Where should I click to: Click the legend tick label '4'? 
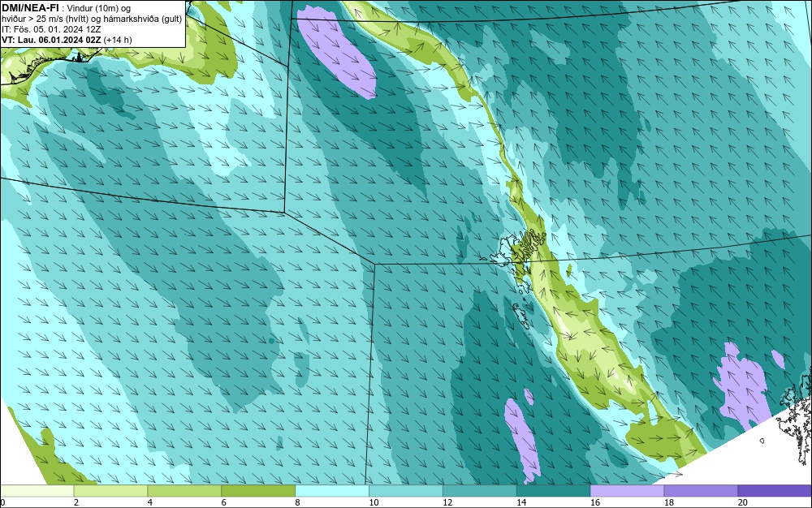coord(150,502)
